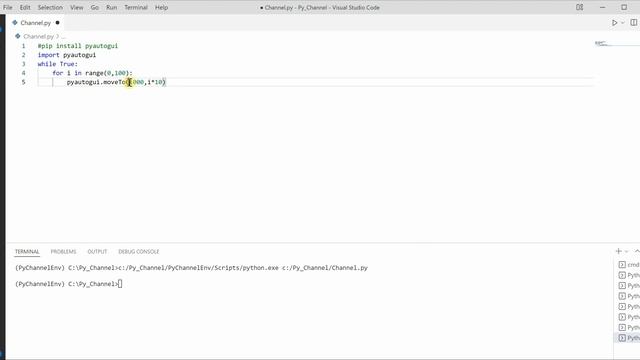This screenshot has height=360, width=640.
Task: Maximize the Visual Studio Code window
Action: coord(624,7)
